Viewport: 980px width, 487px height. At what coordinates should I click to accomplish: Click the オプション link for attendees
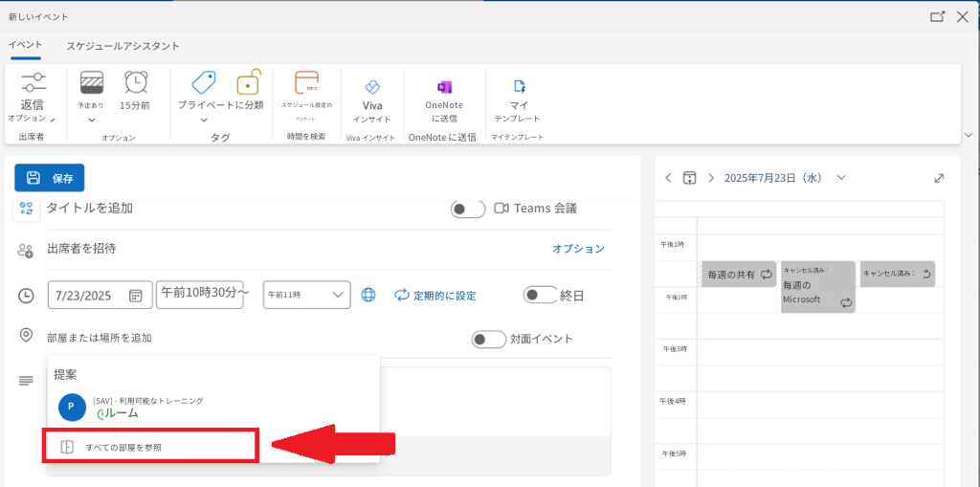578,249
